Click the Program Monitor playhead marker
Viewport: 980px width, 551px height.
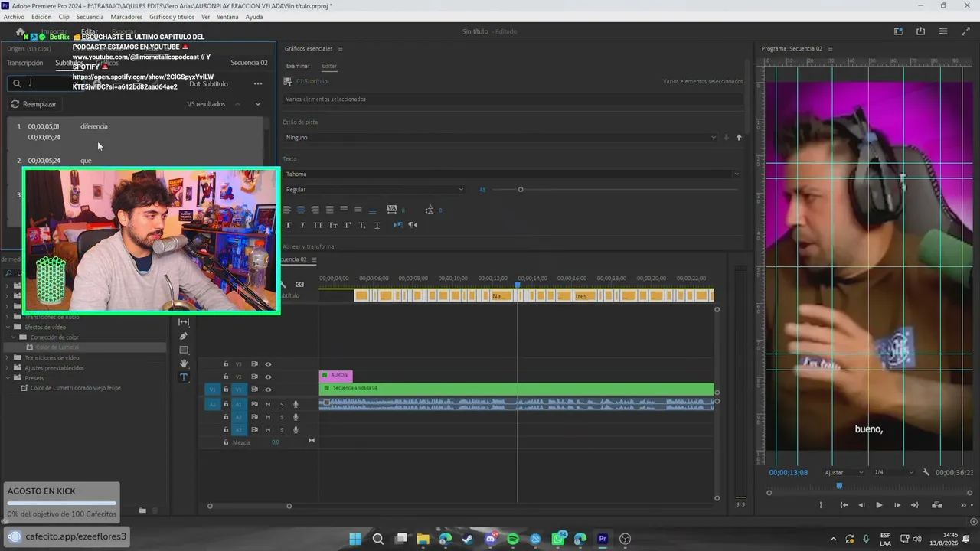839,486
